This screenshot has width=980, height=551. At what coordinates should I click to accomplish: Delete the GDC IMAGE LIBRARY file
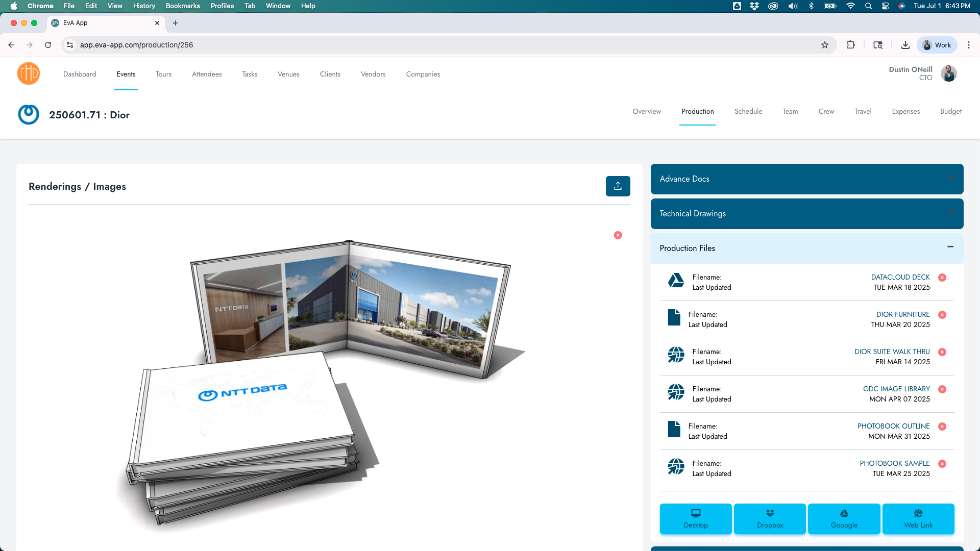[x=942, y=389]
